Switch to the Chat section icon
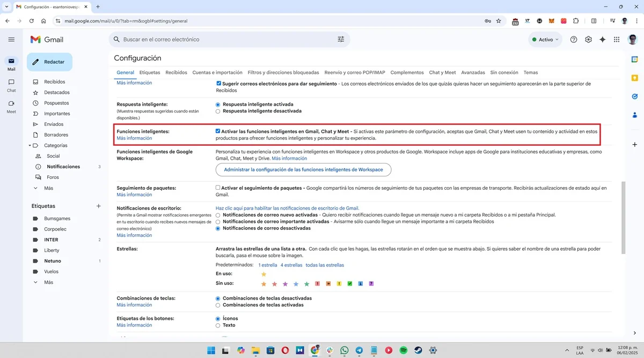Screen dimensions: 644x358 [x=11, y=82]
